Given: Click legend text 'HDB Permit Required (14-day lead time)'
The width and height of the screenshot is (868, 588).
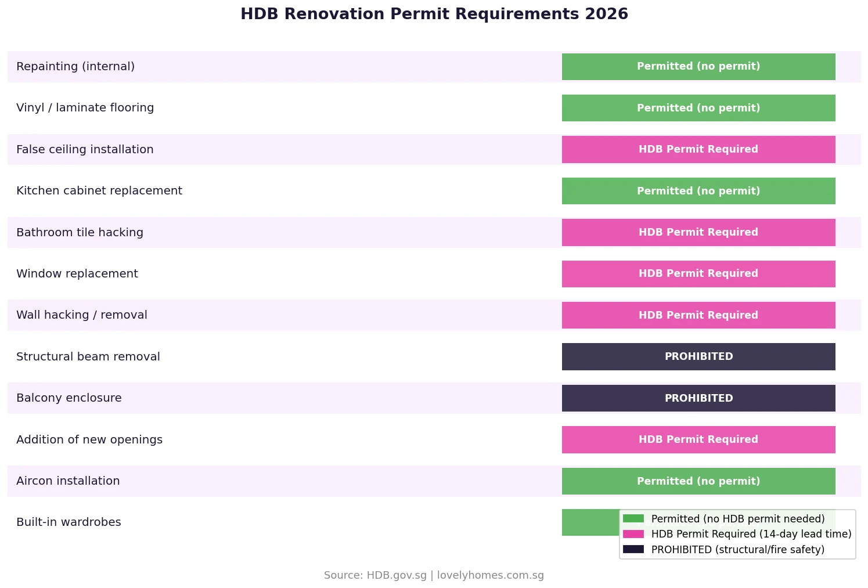Looking at the screenshot, I should [751, 534].
